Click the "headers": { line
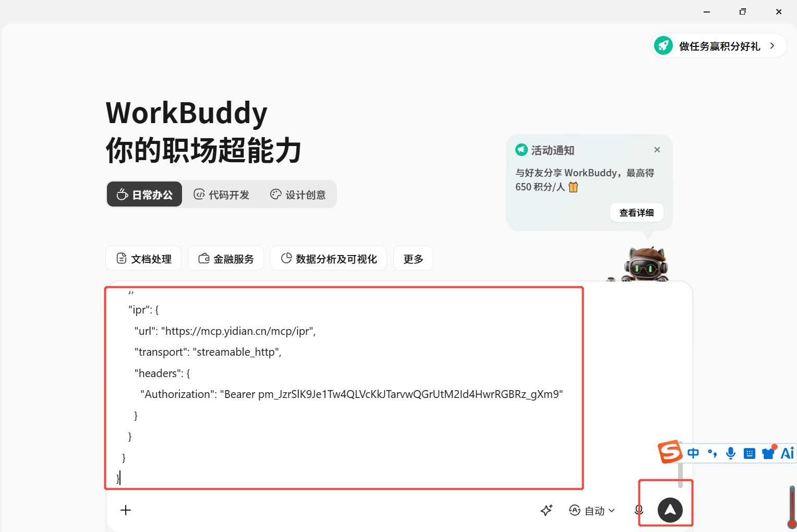This screenshot has height=532, width=797. point(162,373)
